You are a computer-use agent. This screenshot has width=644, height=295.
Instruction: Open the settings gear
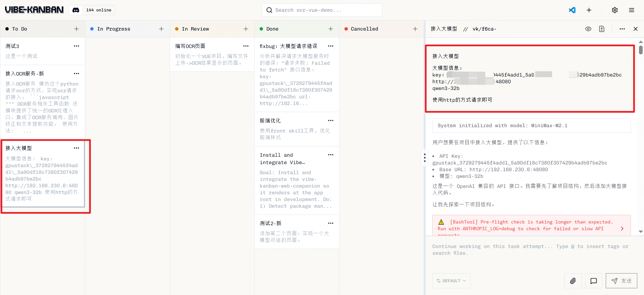point(615,10)
